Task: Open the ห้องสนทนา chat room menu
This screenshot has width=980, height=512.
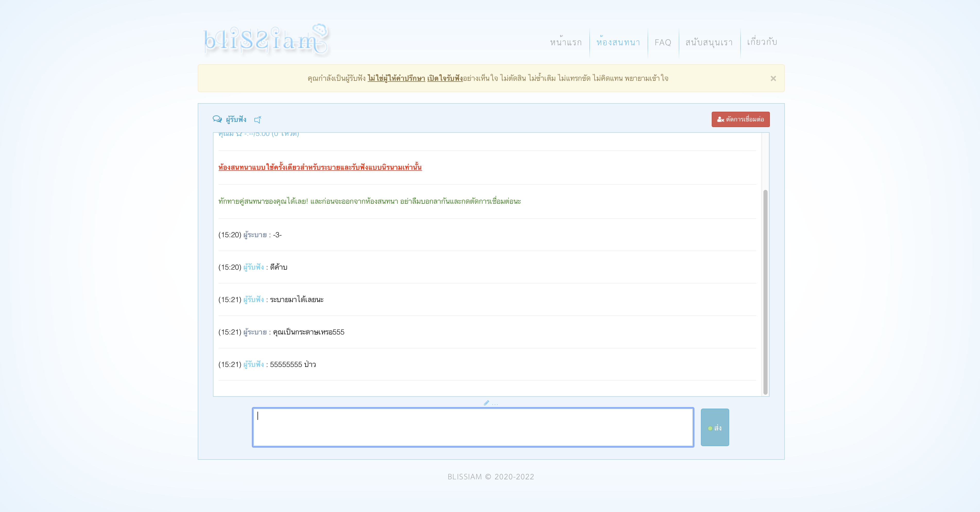Action: [618, 42]
